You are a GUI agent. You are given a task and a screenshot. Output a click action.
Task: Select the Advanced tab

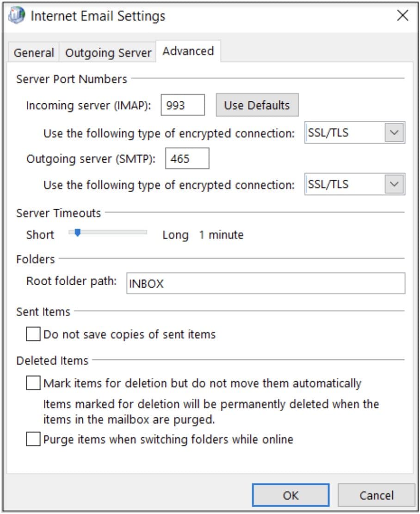pos(187,51)
